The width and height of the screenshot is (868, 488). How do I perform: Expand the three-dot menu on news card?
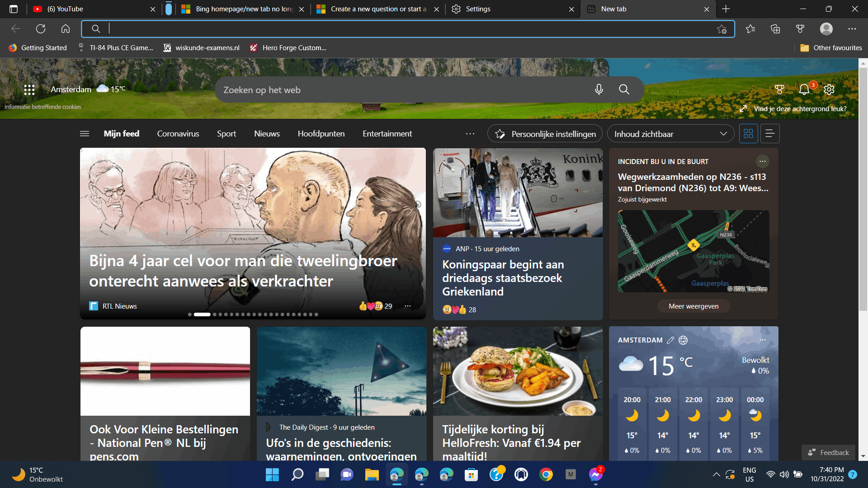click(408, 305)
